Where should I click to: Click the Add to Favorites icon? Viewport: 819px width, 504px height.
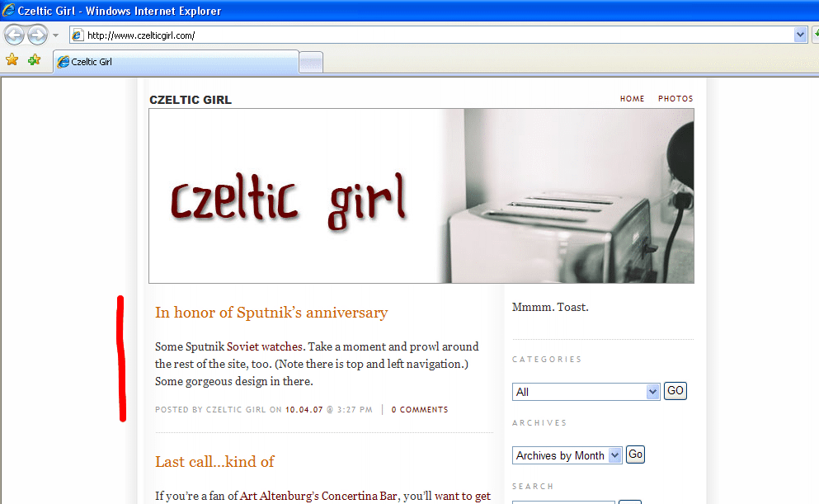point(34,60)
